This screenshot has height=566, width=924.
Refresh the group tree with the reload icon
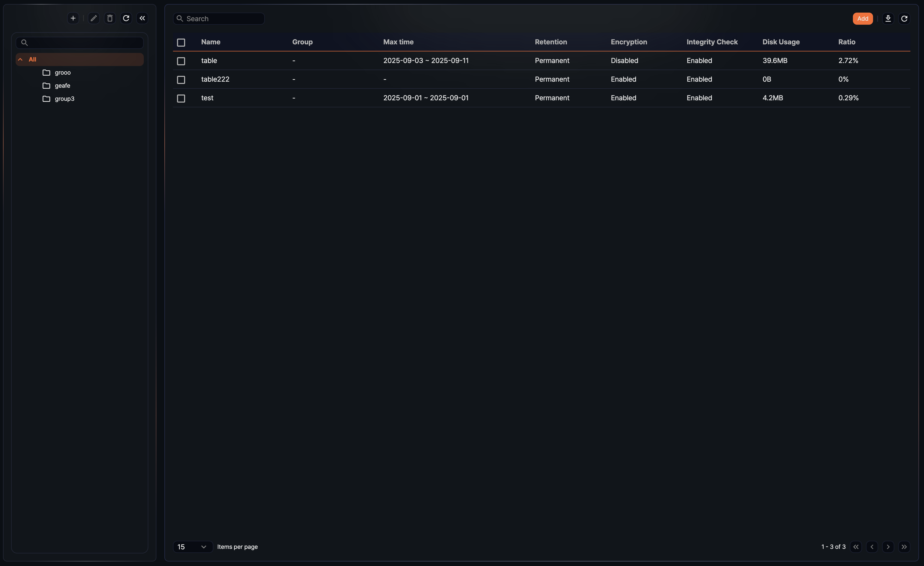(x=126, y=18)
